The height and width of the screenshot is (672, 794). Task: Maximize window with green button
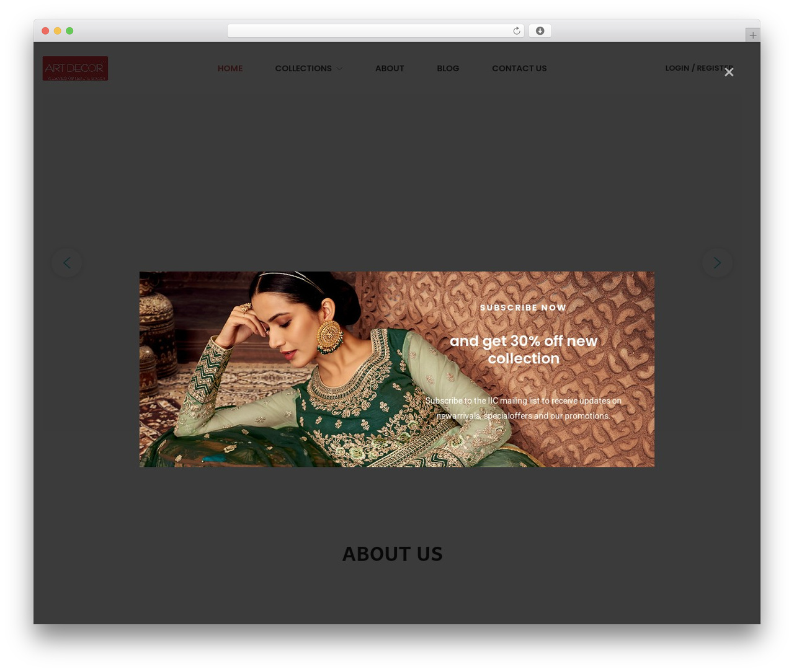tap(69, 31)
